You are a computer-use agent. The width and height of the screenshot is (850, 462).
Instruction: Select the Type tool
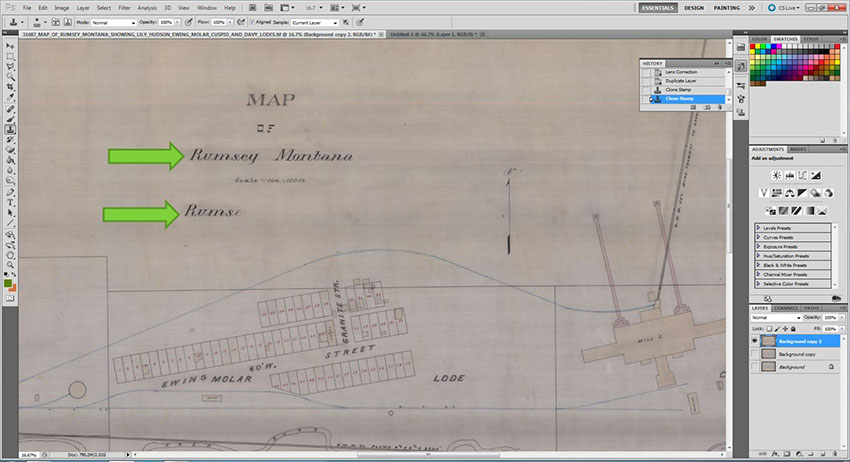point(10,201)
